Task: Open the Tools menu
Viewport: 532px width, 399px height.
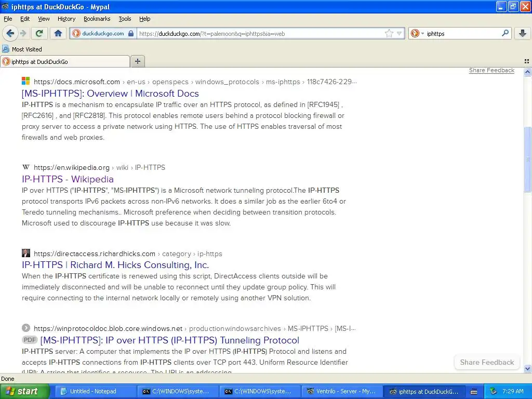Action: point(125,19)
